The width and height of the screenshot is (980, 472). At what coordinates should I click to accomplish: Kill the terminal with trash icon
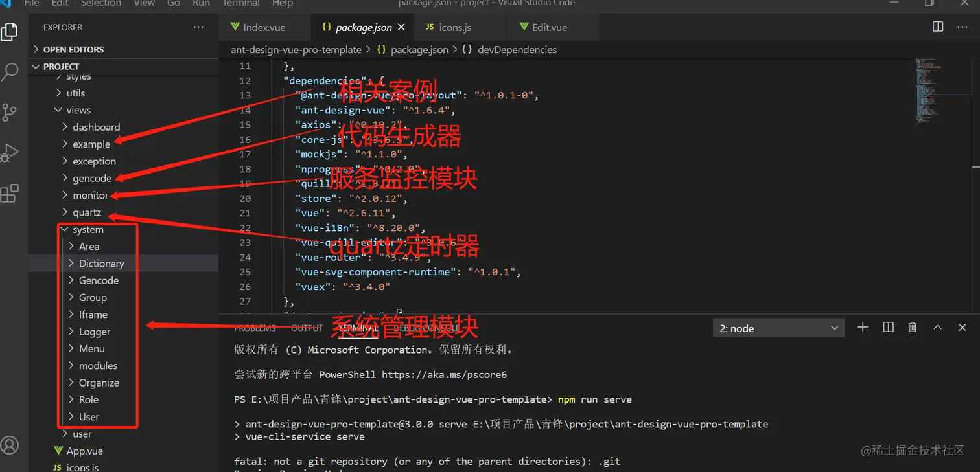(913, 328)
